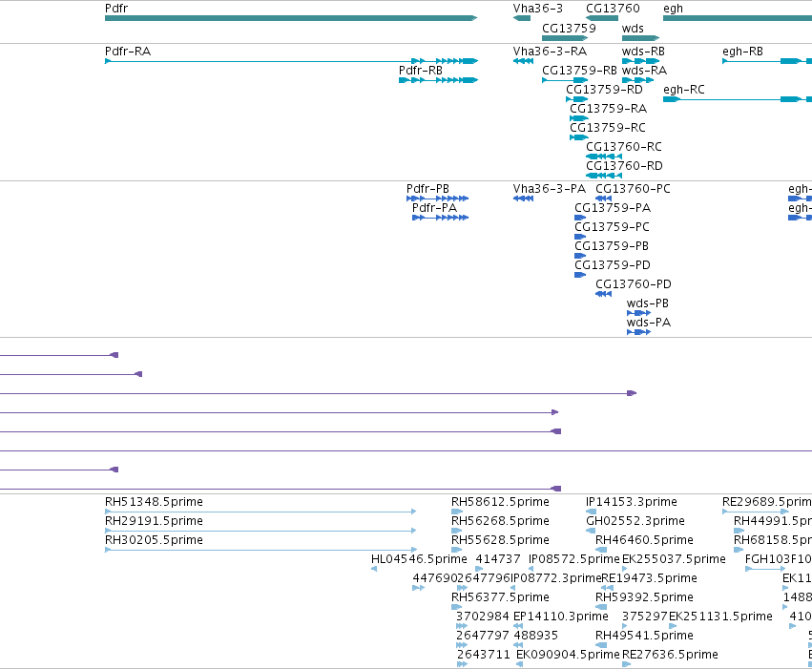
Task: Click the CG13759-PB protein label
Action: click(612, 246)
